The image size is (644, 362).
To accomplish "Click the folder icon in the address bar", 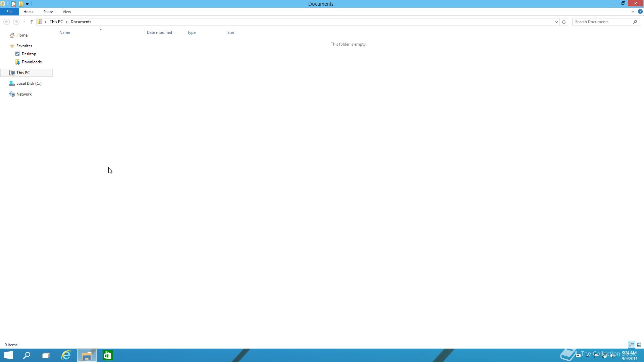I will pyautogui.click(x=40, y=22).
